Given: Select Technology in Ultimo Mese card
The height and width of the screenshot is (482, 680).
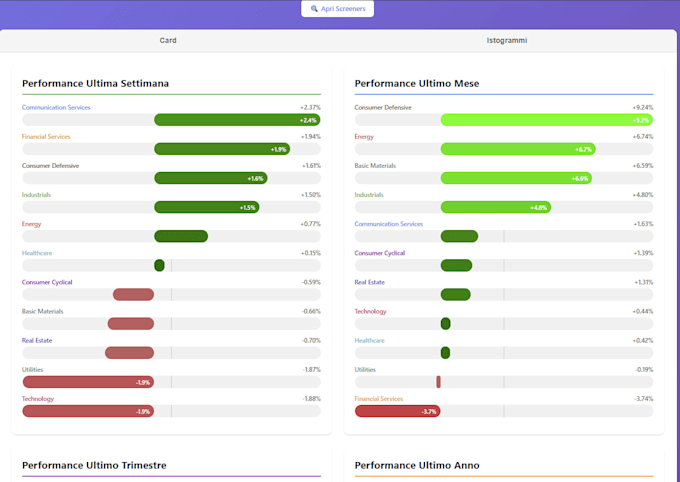Looking at the screenshot, I should point(370,311).
